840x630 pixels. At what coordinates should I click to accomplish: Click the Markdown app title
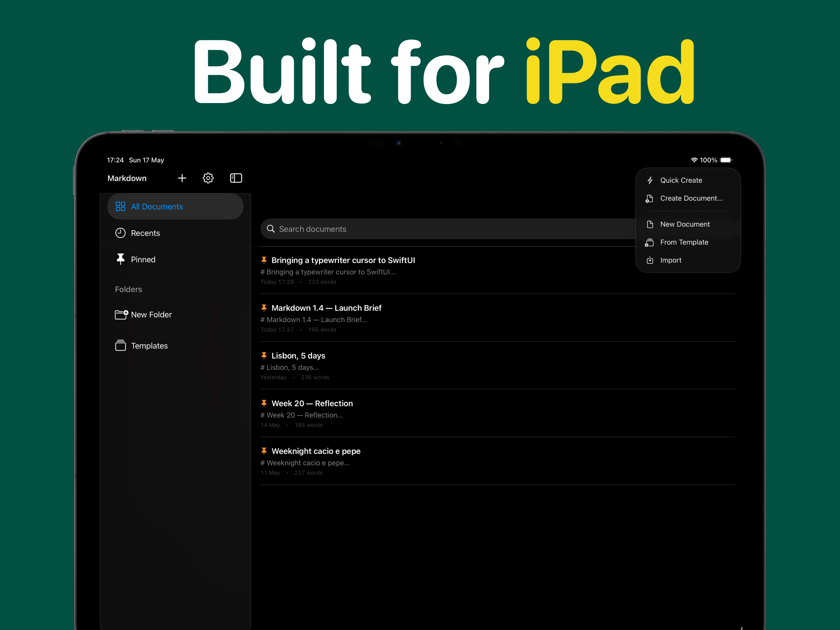pyautogui.click(x=127, y=178)
